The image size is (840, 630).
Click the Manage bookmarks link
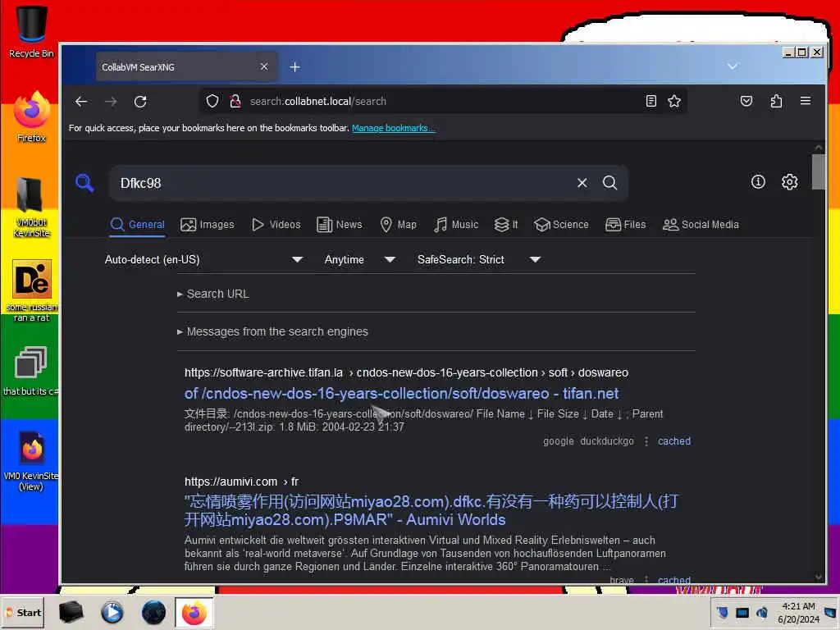point(393,128)
